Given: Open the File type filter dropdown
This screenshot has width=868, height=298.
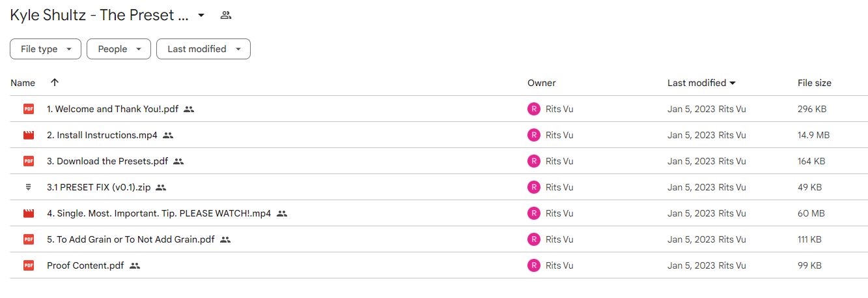Looking at the screenshot, I should point(46,49).
